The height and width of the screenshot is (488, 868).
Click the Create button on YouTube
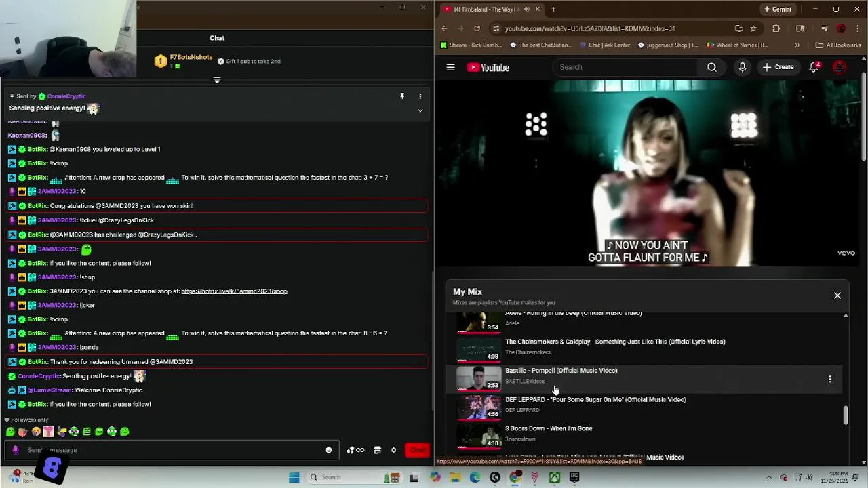778,67
